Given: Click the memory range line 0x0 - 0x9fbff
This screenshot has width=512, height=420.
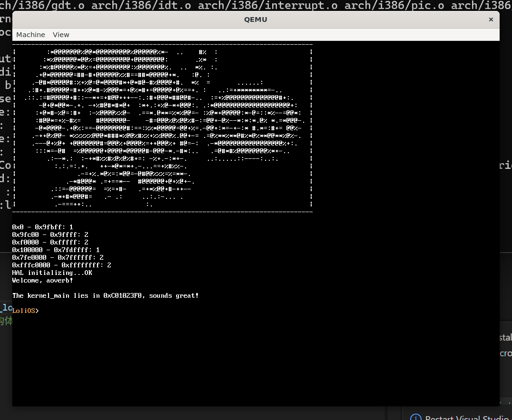Looking at the screenshot, I should click(42, 227).
